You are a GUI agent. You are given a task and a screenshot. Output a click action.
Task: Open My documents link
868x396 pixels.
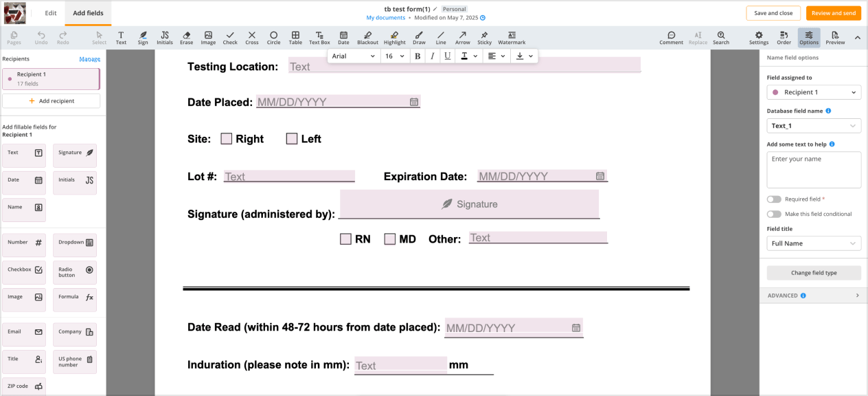click(385, 18)
